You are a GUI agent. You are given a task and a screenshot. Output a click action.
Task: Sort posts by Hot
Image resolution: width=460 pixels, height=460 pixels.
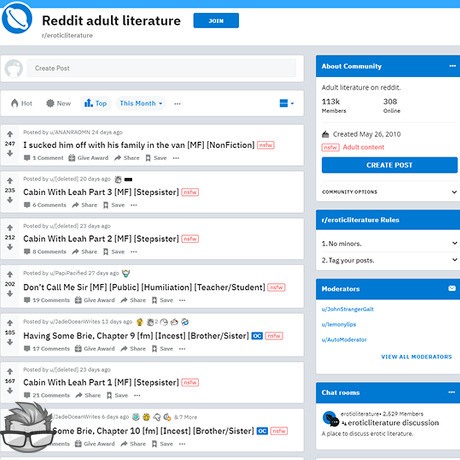point(22,103)
